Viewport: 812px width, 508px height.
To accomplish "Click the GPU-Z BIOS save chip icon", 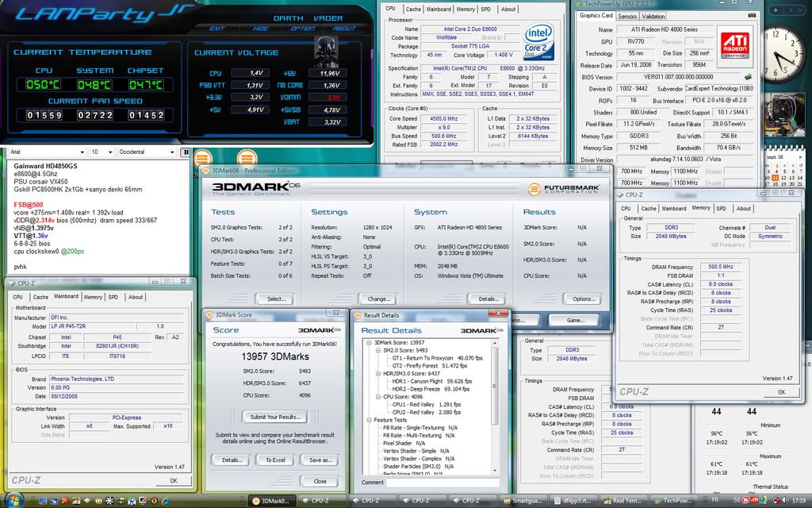I will (749, 78).
